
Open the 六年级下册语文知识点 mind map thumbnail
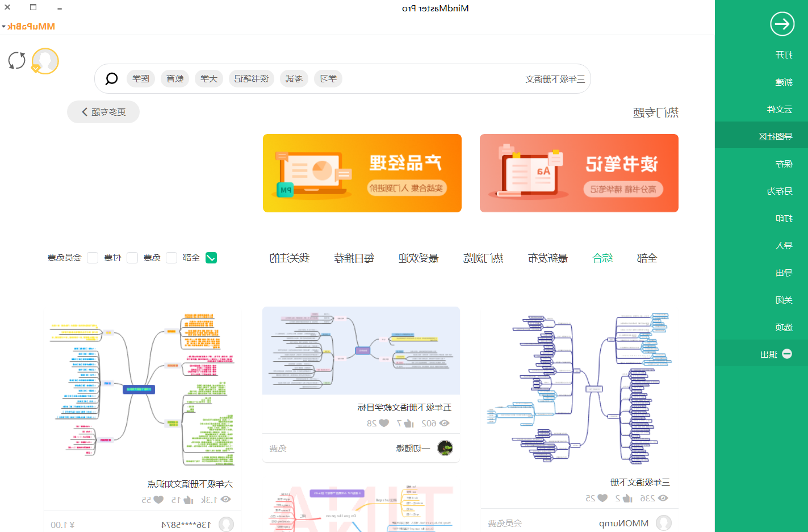click(142, 389)
